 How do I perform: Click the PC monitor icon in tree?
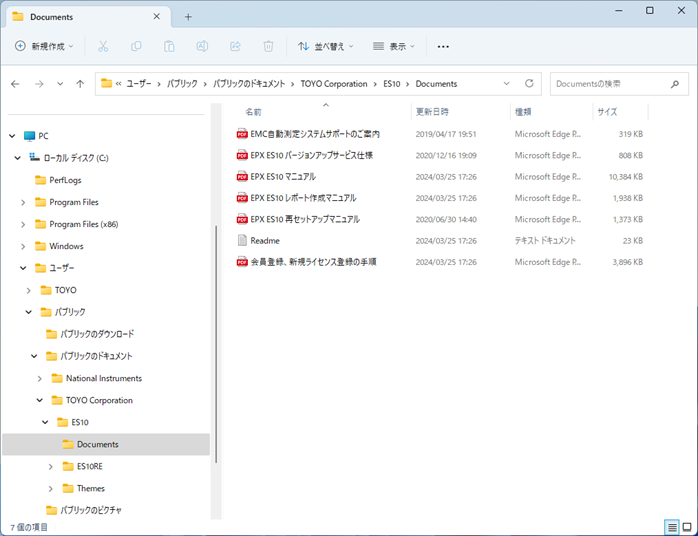29,136
